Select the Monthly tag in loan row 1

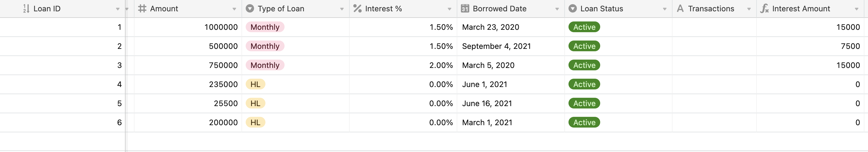pos(265,27)
